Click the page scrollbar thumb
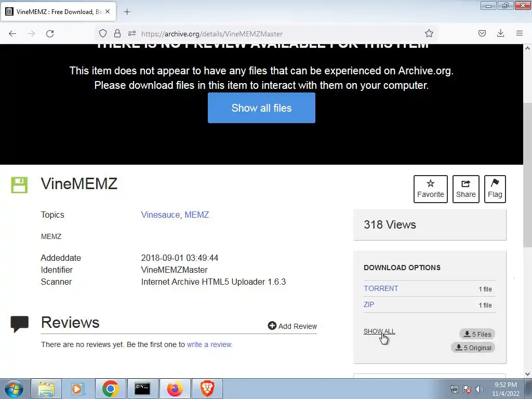This screenshot has width=532, height=399. click(528, 175)
